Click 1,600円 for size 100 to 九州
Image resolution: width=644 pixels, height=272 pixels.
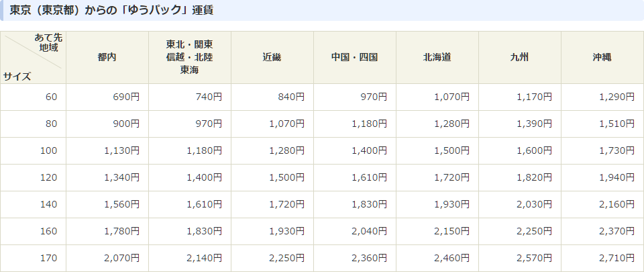535,151
